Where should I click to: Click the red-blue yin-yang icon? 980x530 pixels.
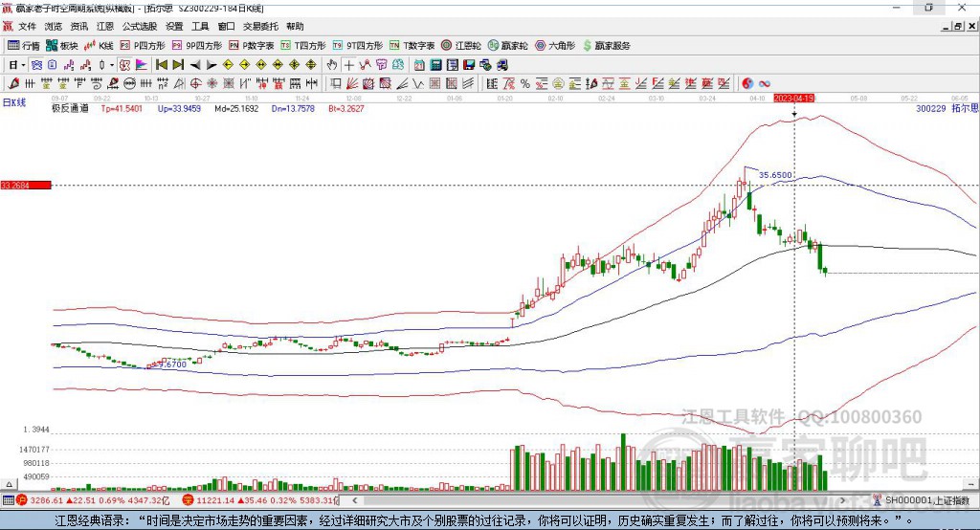pos(747,84)
